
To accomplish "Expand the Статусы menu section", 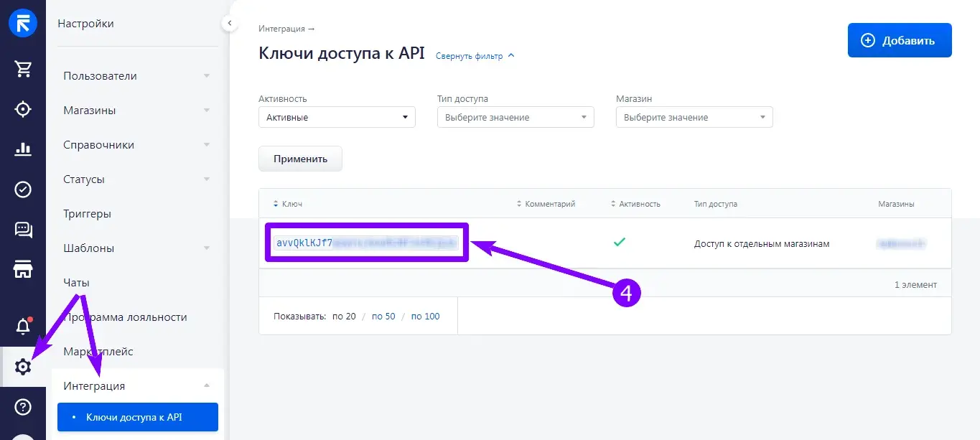I will 136,179.
